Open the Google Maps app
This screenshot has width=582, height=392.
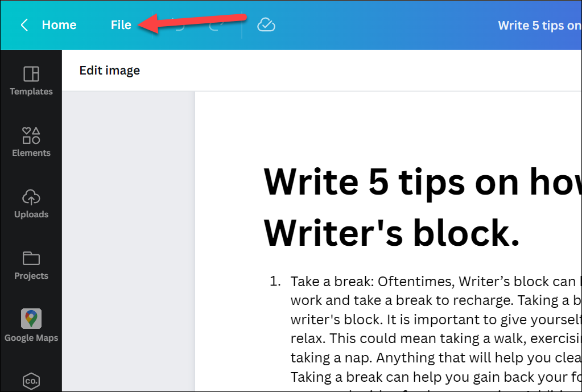(x=31, y=325)
